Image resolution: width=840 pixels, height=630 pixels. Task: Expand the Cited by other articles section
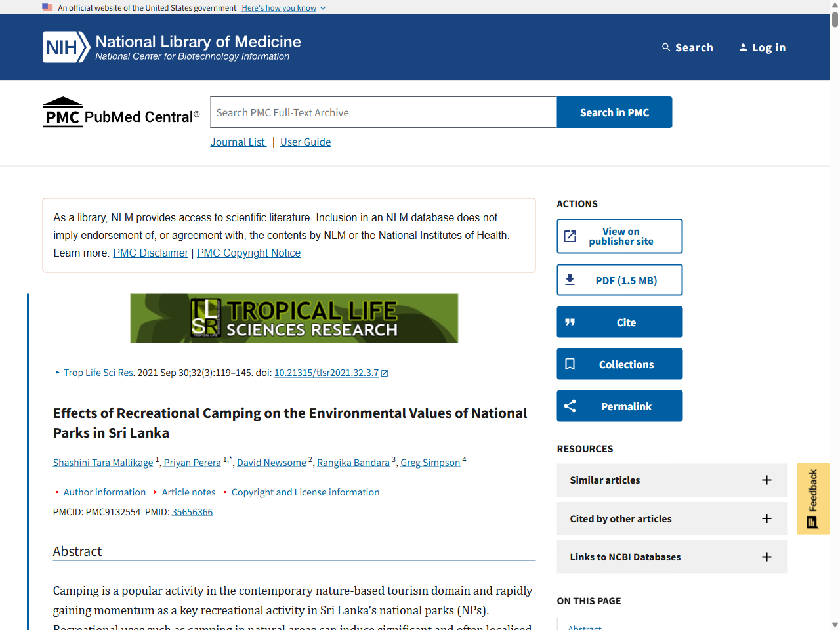point(766,518)
